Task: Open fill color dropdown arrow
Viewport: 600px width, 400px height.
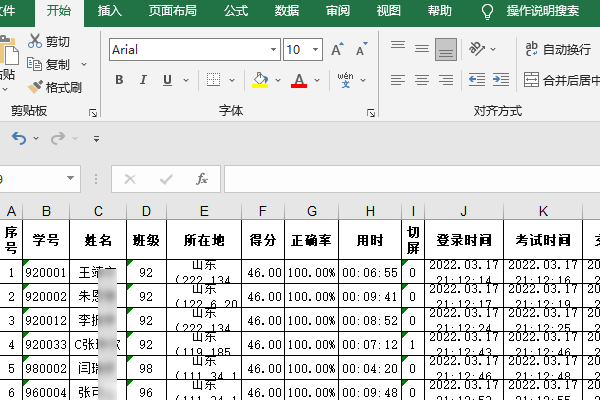Action: [278, 80]
